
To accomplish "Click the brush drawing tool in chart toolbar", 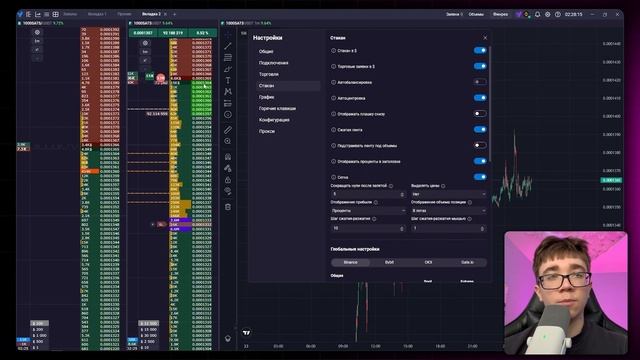I will click(x=228, y=69).
